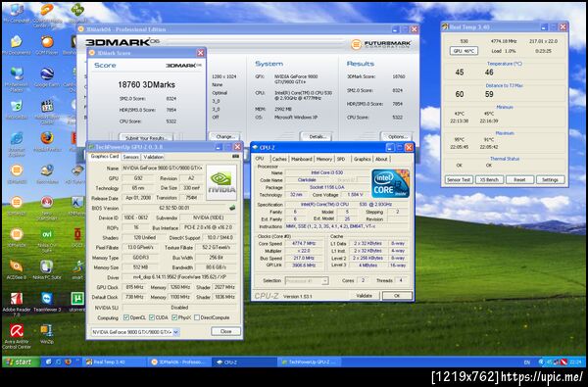The image size is (588, 387).
Task: Open Nokia Ovi Suite shortcut
Action: coord(47,240)
